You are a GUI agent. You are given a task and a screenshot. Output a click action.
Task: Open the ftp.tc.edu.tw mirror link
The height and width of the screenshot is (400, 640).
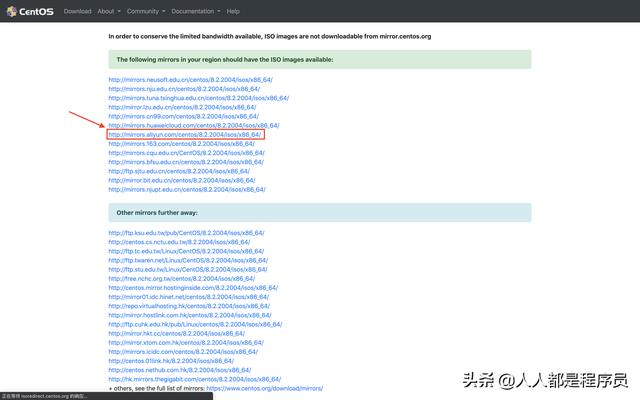[x=186, y=251]
